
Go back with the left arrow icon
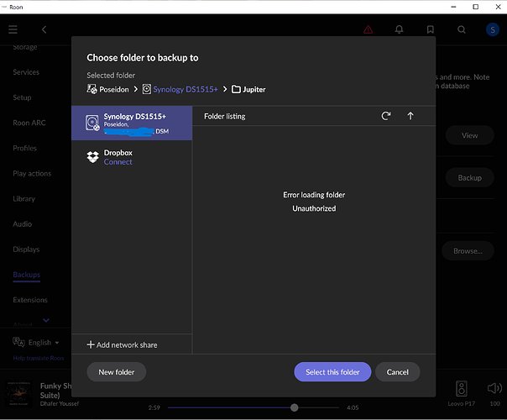tap(44, 29)
